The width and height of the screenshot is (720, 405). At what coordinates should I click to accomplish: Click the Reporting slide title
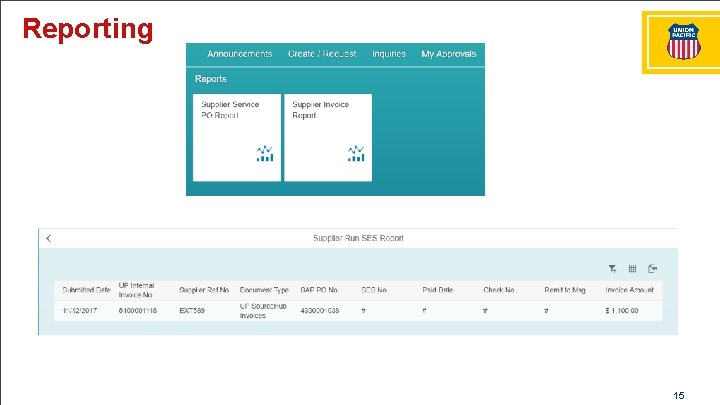(88, 29)
